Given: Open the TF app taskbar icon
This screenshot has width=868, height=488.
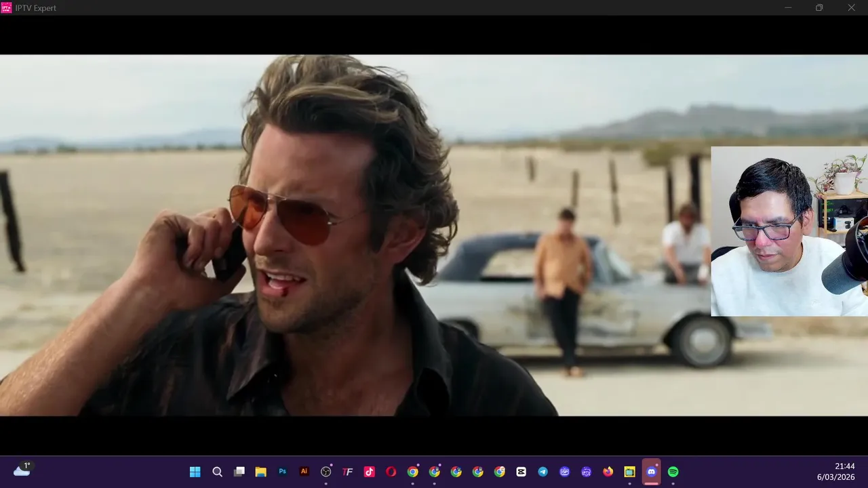Looking at the screenshot, I should (347, 472).
